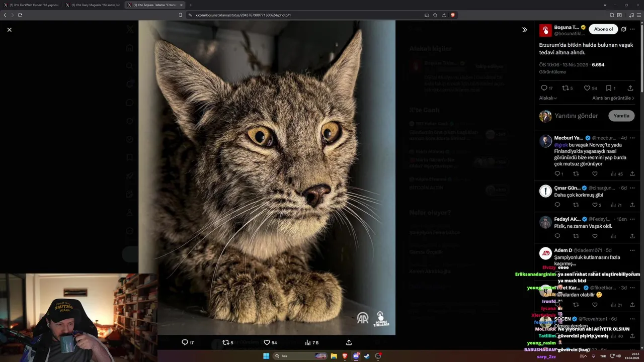Image resolution: width=644 pixels, height=362 pixels.
Task: Like the tweet with 94 in side panel
Action: click(x=590, y=88)
